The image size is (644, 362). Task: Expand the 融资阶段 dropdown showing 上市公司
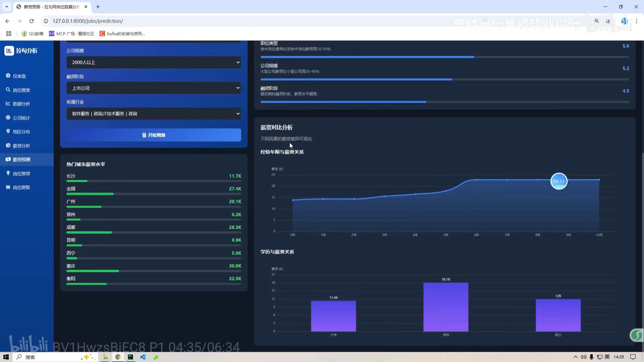pyautogui.click(x=154, y=88)
